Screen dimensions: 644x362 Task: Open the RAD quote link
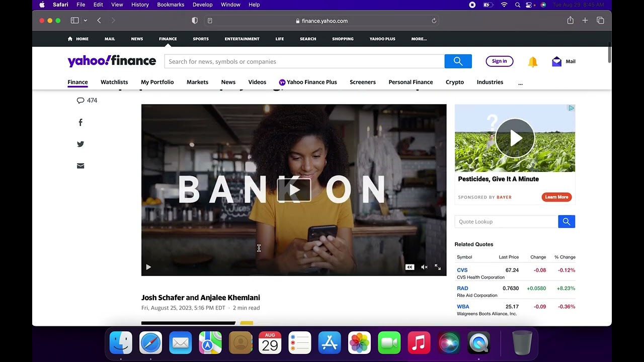click(462, 288)
